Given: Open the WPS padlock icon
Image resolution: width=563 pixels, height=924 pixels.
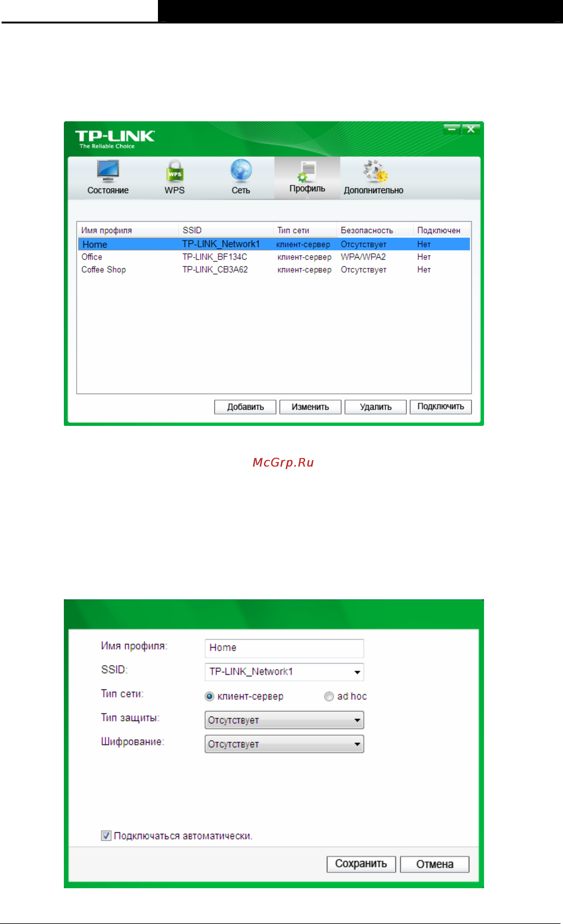Looking at the screenshot, I should pyautogui.click(x=175, y=171).
